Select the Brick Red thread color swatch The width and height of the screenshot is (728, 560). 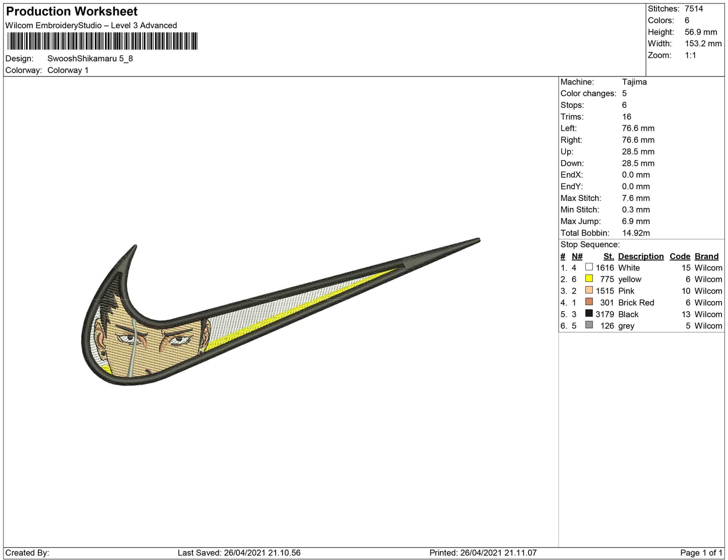click(x=589, y=302)
